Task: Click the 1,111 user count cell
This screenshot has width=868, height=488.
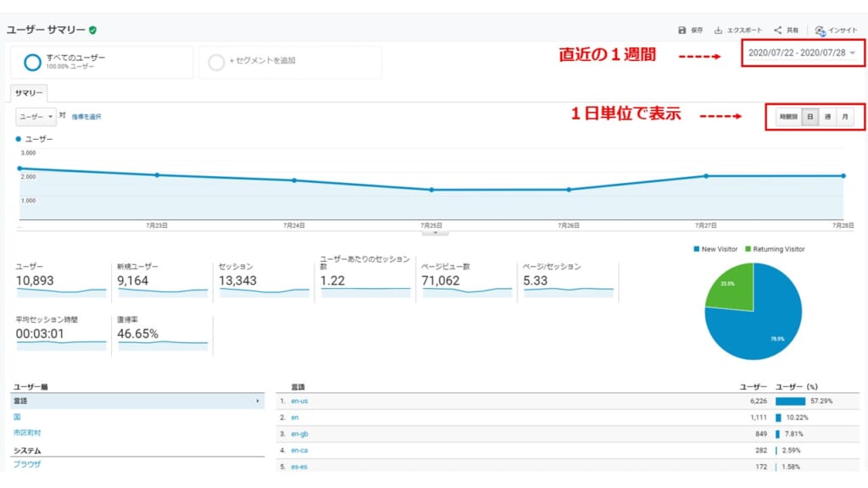Action: pos(759,417)
